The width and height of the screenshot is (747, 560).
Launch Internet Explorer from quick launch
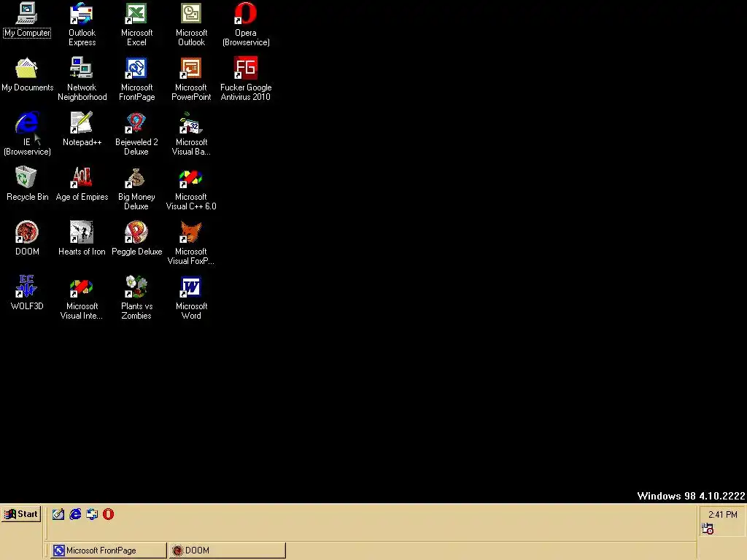(x=75, y=514)
